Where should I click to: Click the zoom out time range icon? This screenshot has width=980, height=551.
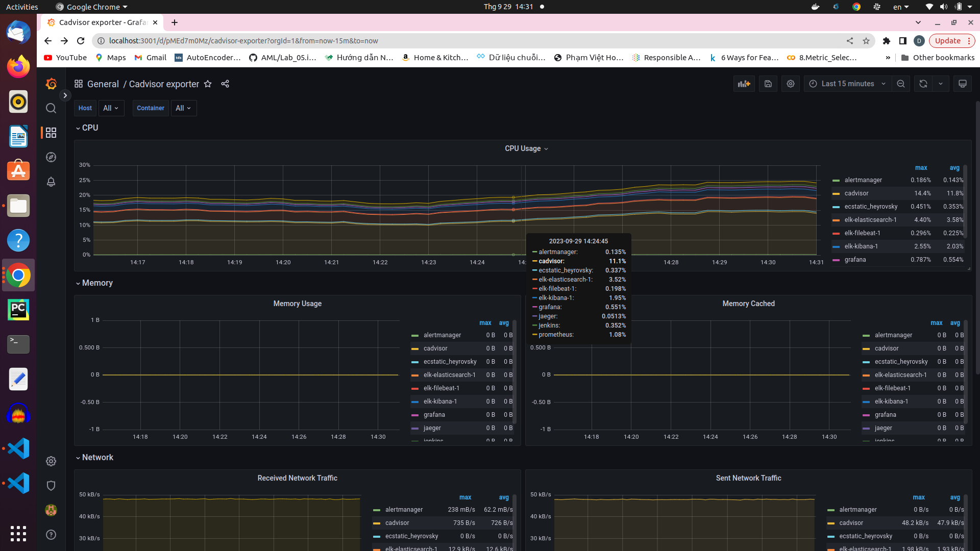pos(901,84)
